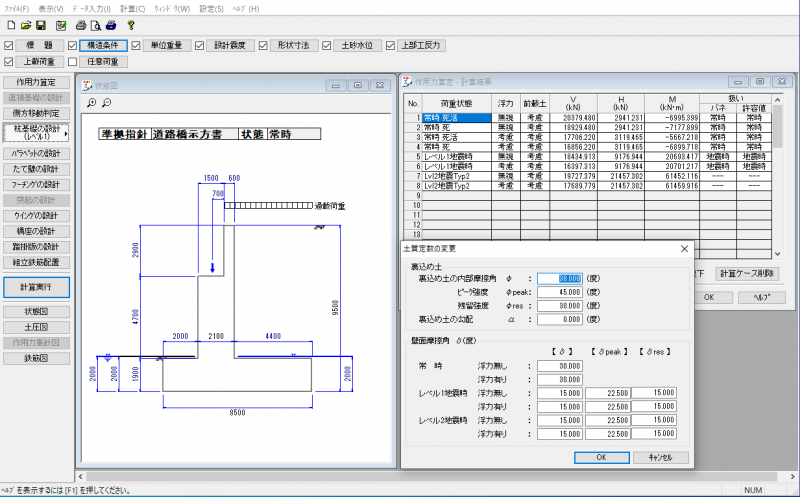Click the たて壁の設計 sidebar button
This screenshot has width=800, height=497.
click(x=36, y=169)
